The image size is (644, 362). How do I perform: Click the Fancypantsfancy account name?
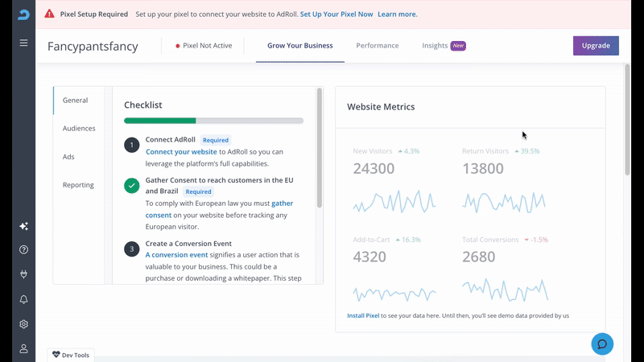93,46
